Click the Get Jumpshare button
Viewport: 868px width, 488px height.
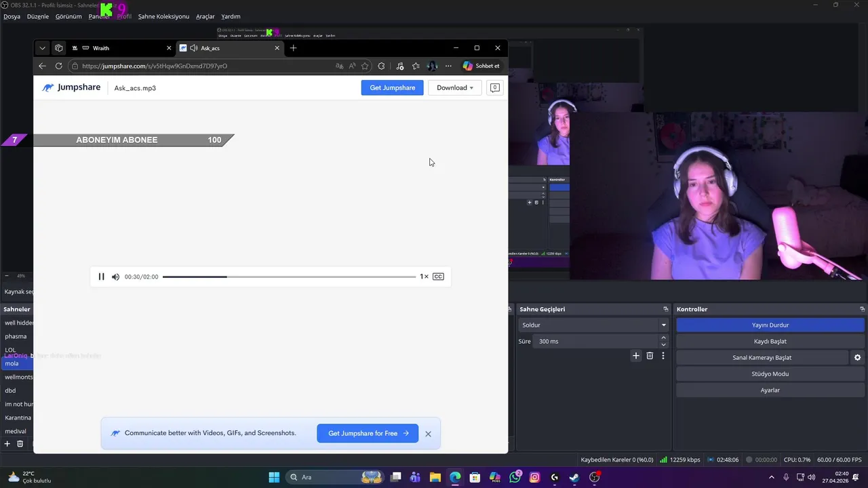(392, 87)
